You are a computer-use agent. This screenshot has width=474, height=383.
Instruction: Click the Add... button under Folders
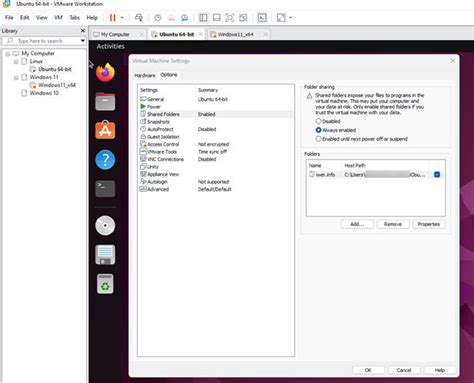[x=357, y=224]
